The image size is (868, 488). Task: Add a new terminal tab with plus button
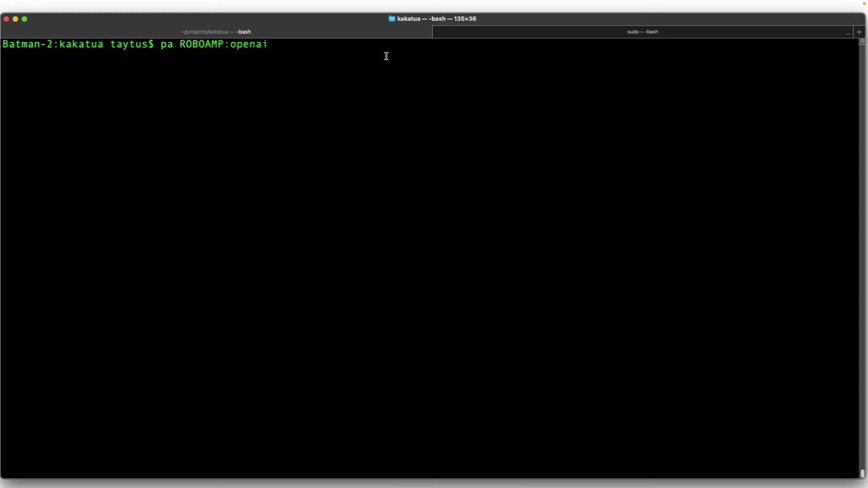859,32
